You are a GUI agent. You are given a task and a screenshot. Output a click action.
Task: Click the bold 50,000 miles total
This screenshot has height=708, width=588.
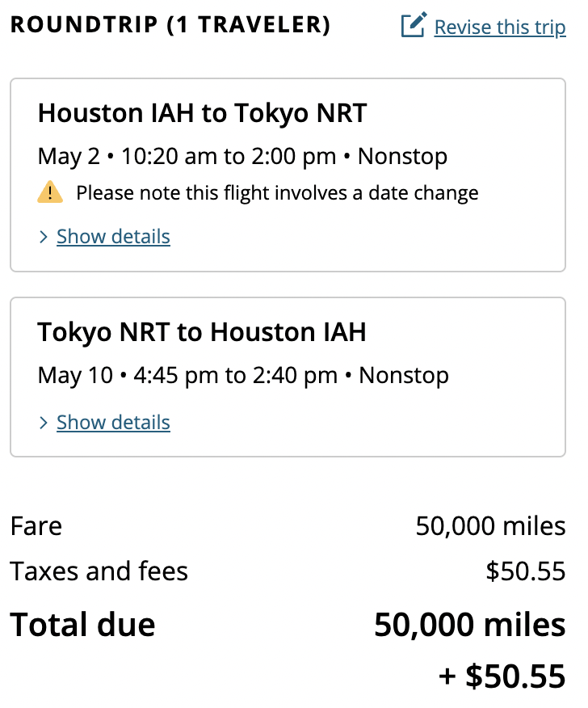[470, 625]
